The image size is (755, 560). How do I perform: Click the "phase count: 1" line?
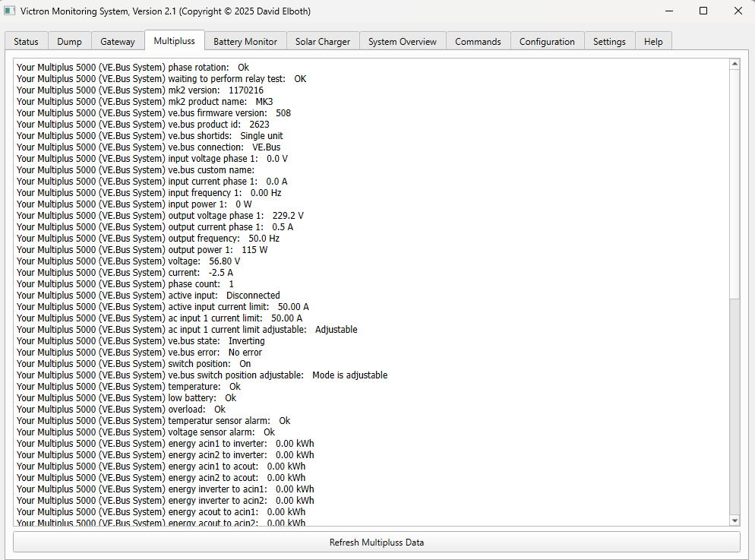[125, 284]
